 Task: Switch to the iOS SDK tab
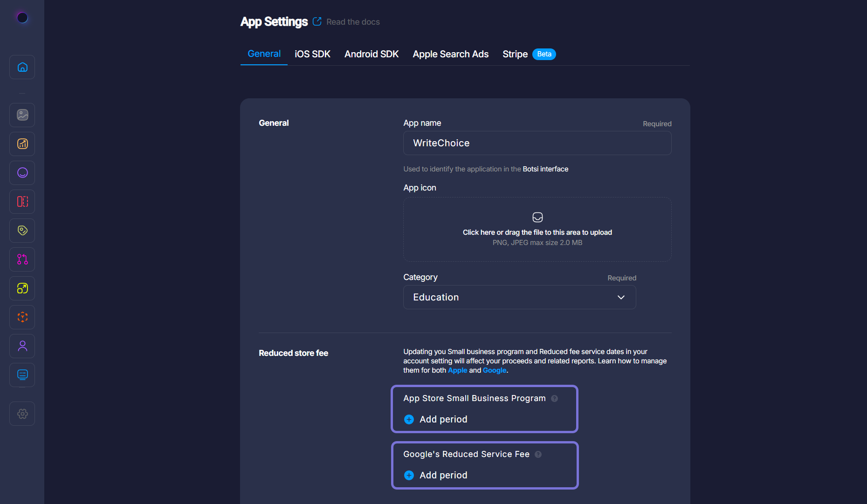click(312, 54)
